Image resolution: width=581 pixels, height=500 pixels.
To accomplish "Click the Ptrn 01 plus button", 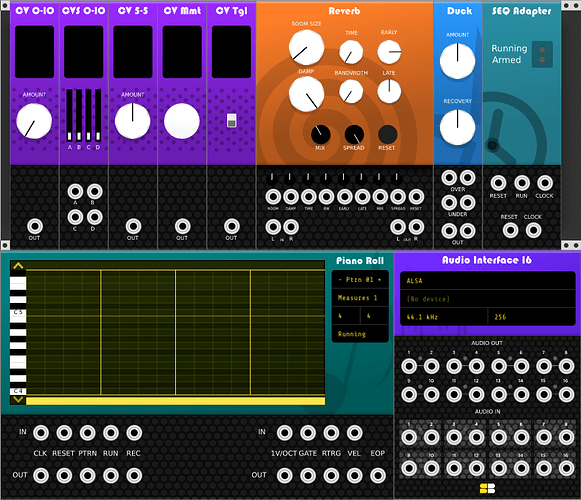I will pos(379,279).
